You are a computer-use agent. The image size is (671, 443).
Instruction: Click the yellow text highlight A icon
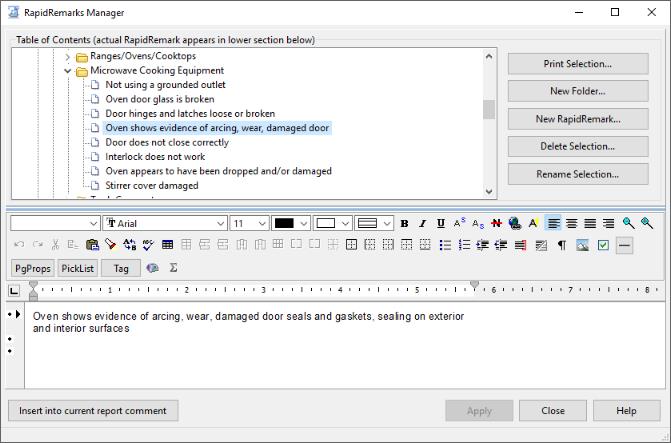click(x=533, y=223)
